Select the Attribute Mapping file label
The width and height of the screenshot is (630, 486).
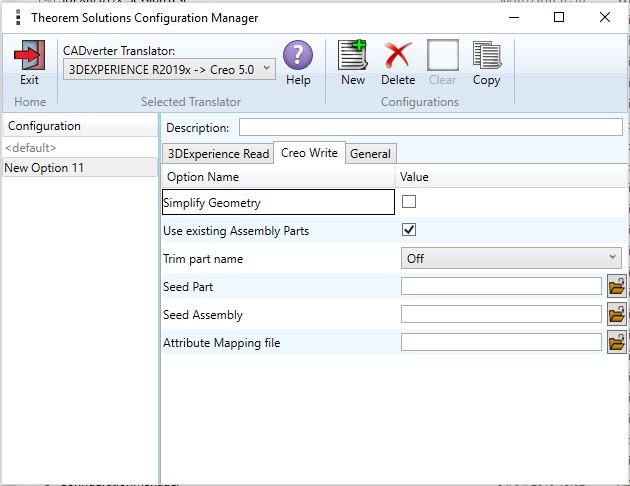tap(221, 343)
